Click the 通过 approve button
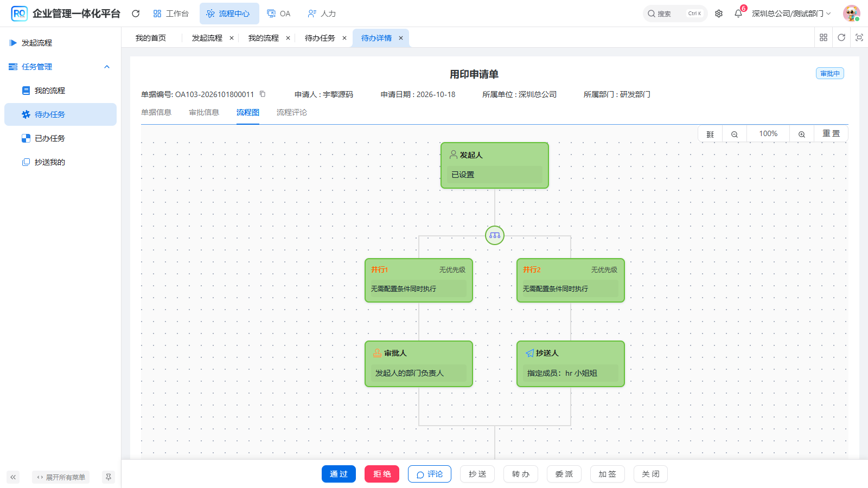This screenshot has height=488, width=868. 339,474
